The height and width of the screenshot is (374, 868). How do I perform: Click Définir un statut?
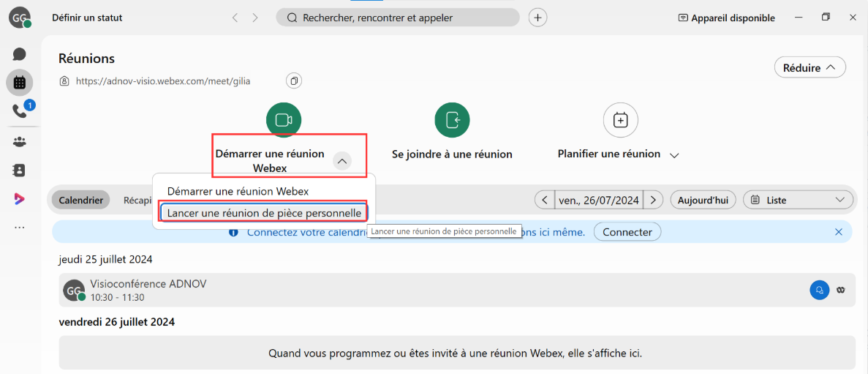tap(87, 18)
